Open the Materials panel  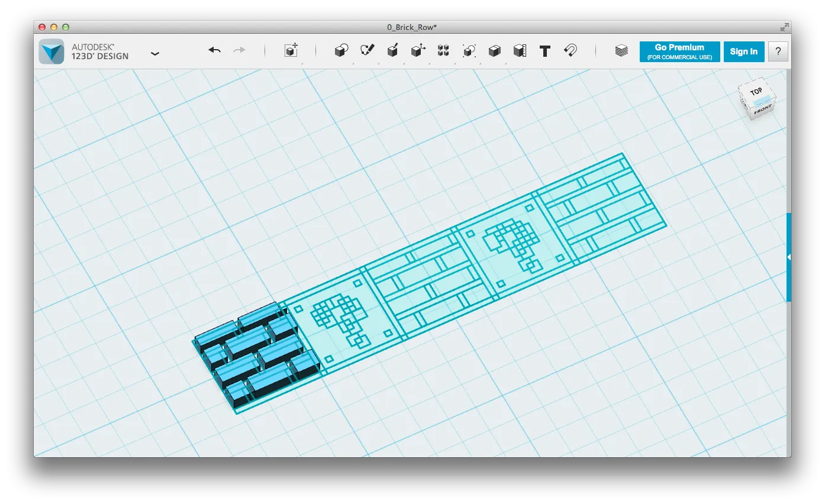(621, 51)
